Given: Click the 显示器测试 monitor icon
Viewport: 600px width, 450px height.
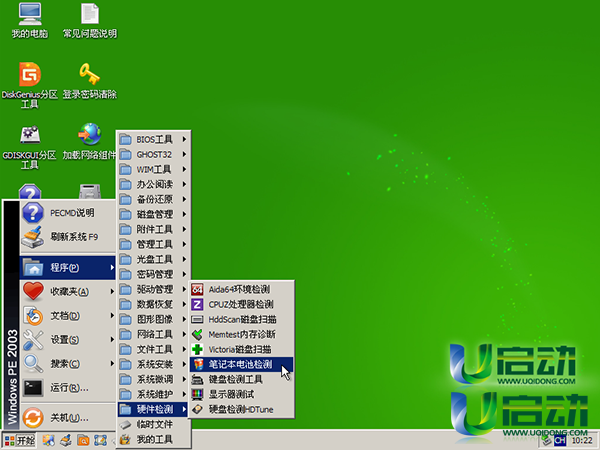Looking at the screenshot, I should 197,394.
